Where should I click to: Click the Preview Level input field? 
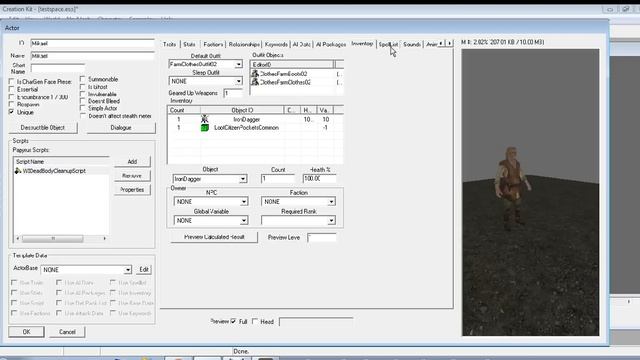tap(322, 238)
